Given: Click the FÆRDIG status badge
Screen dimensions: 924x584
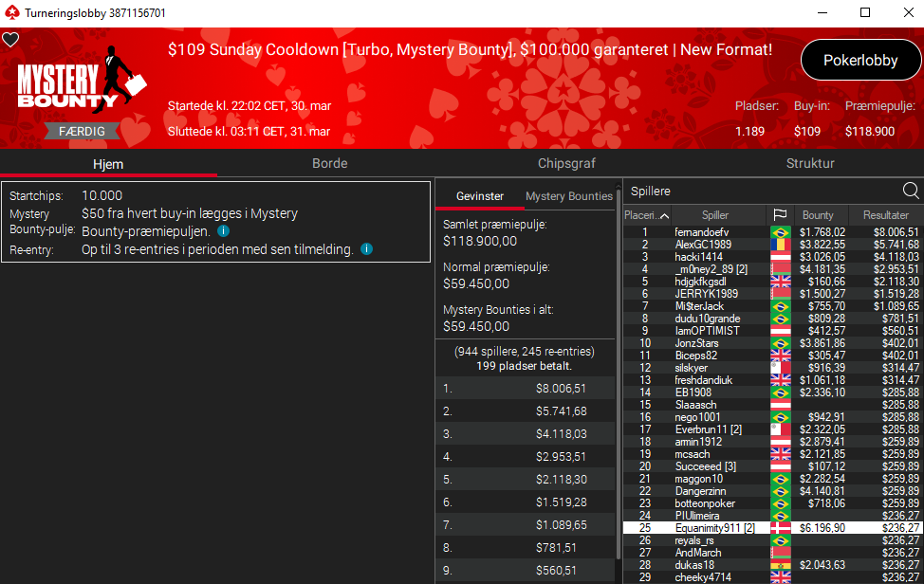Looking at the screenshot, I should pos(82,131).
